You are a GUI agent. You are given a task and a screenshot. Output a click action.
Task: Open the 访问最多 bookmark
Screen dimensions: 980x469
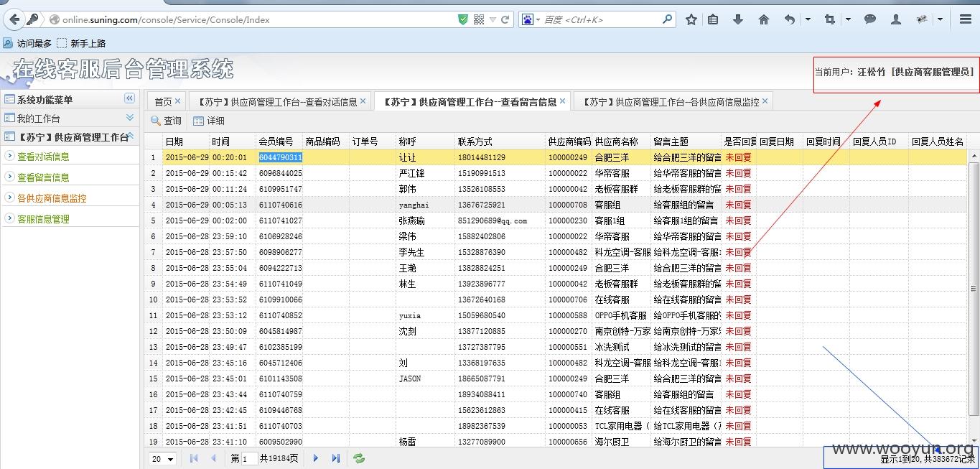28,43
